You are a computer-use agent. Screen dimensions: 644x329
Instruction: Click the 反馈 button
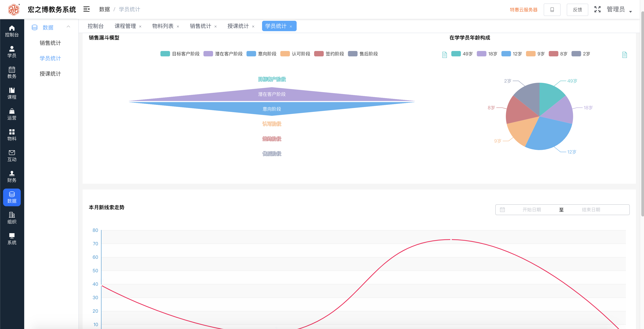(577, 9)
